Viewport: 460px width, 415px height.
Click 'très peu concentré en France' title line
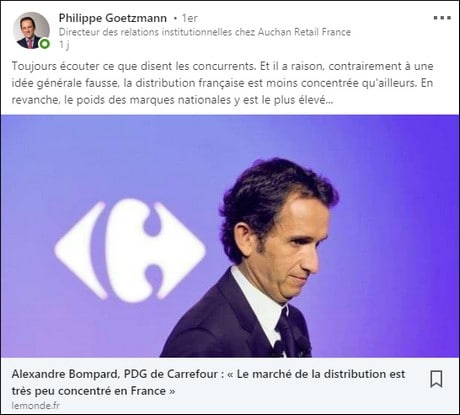93,391
